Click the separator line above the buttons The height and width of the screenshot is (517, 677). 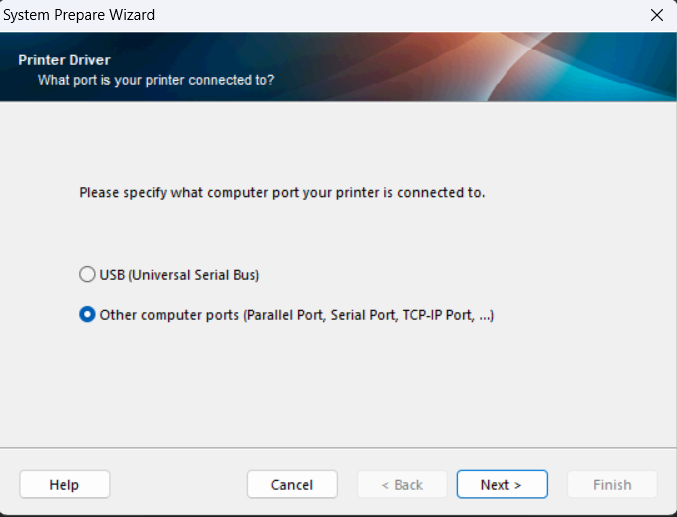coord(338,448)
